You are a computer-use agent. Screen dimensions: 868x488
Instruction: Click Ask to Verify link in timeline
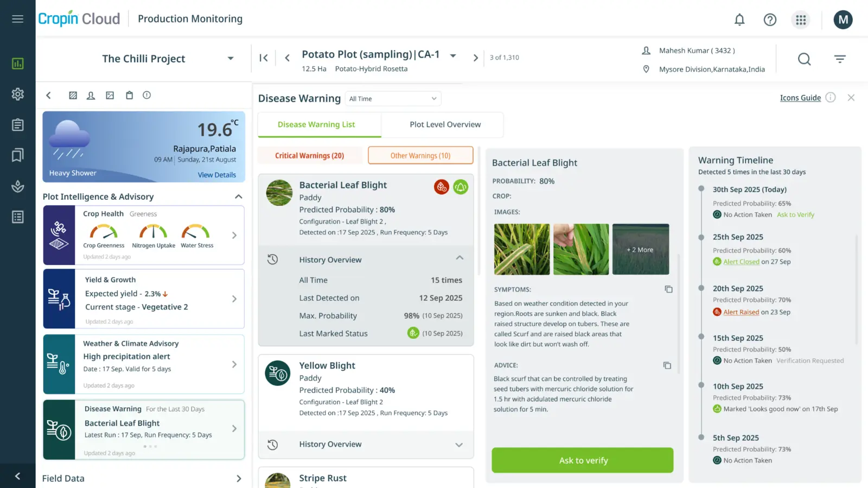click(795, 215)
